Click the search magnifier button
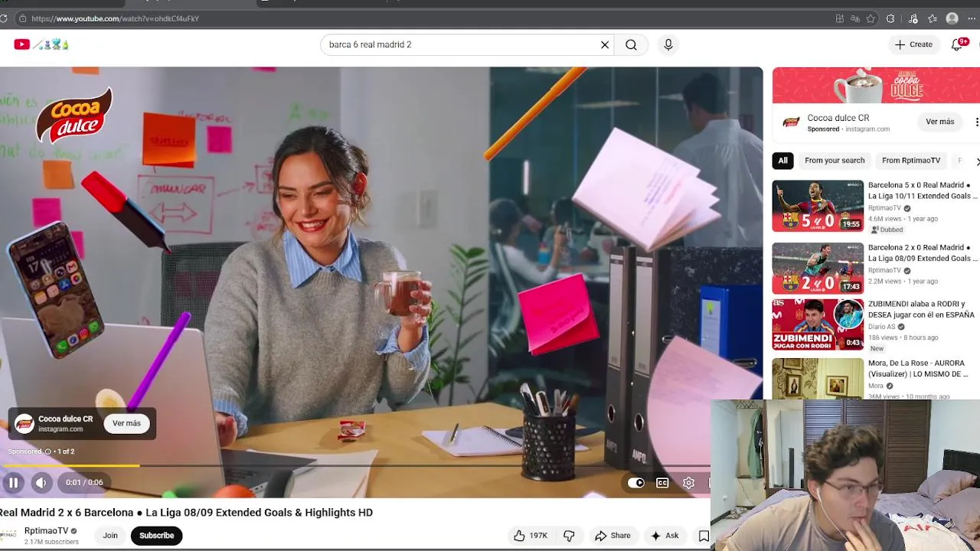The height and width of the screenshot is (551, 980). pos(631,44)
